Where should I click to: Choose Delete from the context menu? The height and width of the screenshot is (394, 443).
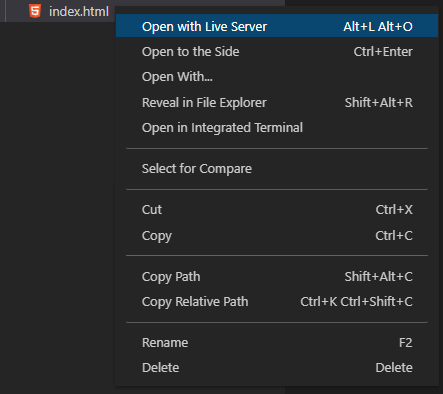(x=277, y=368)
